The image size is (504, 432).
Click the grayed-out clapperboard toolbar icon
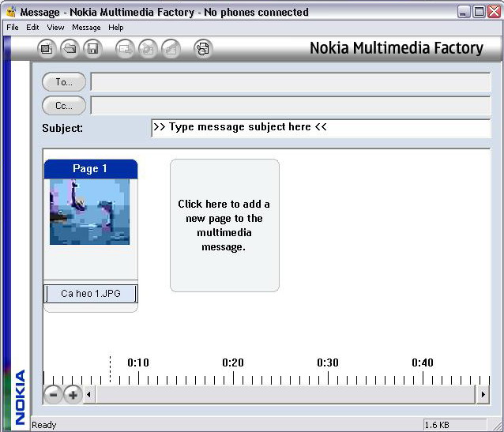pos(171,49)
